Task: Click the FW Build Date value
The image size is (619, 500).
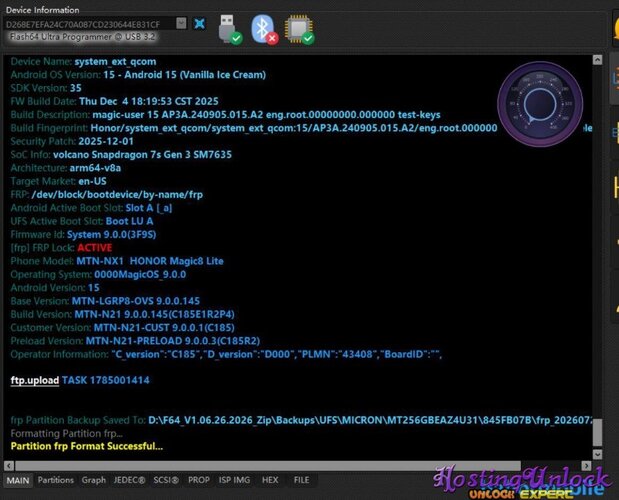Action: (149, 101)
